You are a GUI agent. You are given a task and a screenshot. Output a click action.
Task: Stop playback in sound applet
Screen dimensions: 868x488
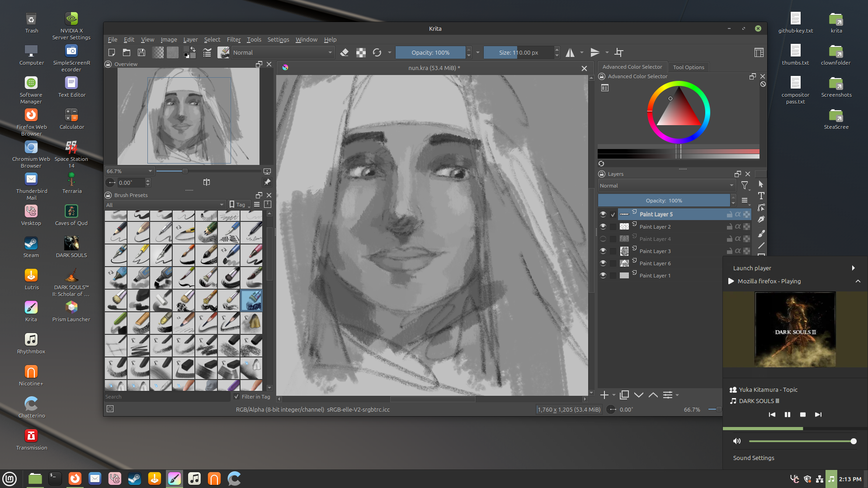803,414
